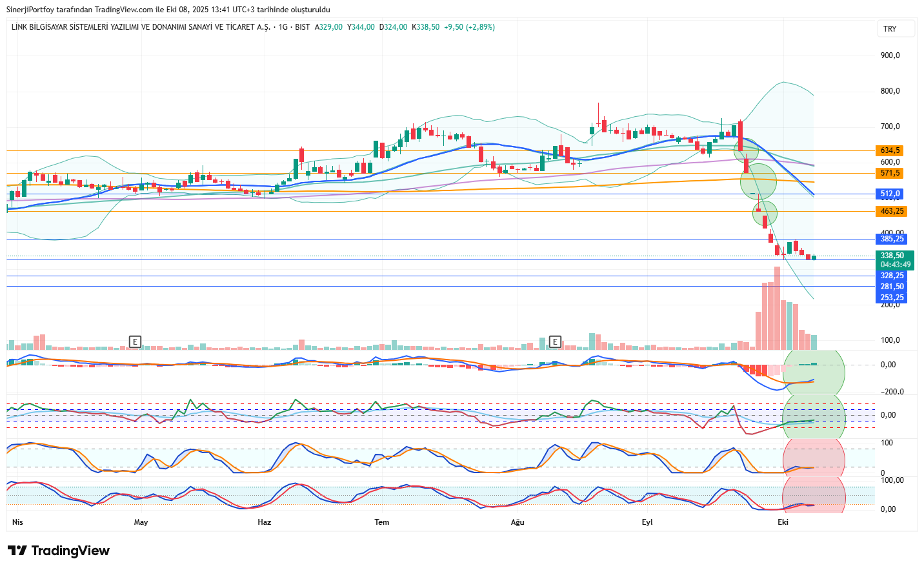Click the May month label
Screen dimensions: 924x570
pos(141,522)
